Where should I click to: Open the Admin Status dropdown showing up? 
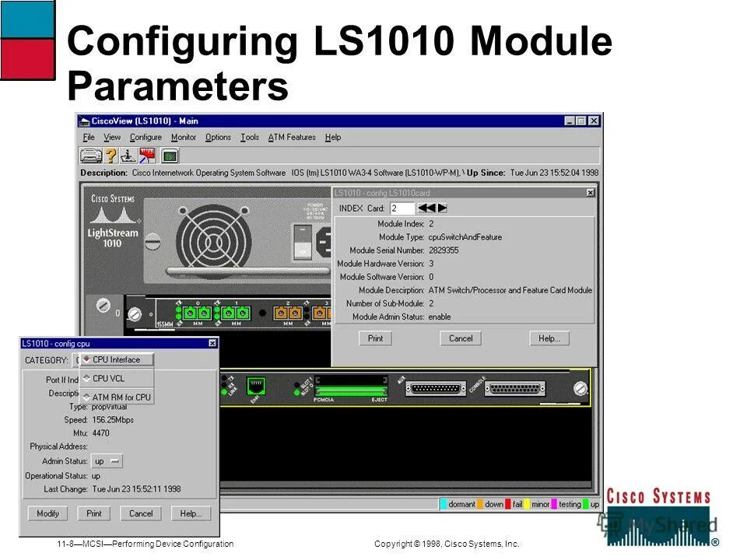(x=107, y=461)
